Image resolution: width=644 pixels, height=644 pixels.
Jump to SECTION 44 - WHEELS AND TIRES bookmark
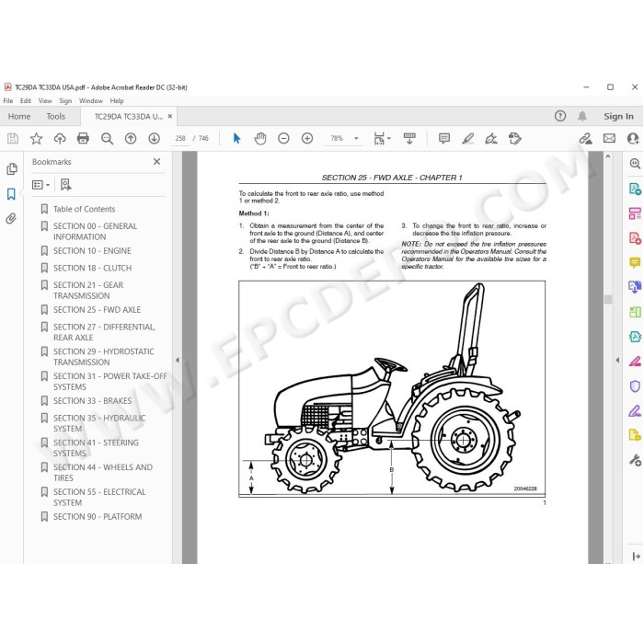click(103, 473)
